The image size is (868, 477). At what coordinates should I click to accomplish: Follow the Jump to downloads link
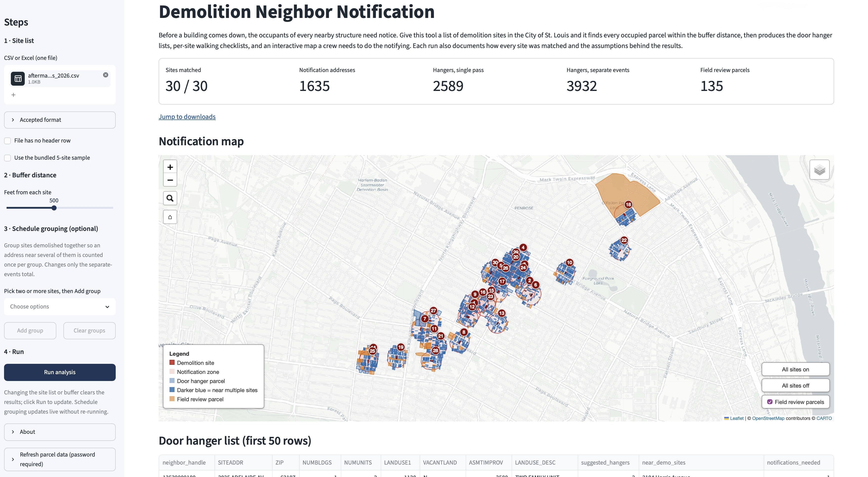click(187, 117)
